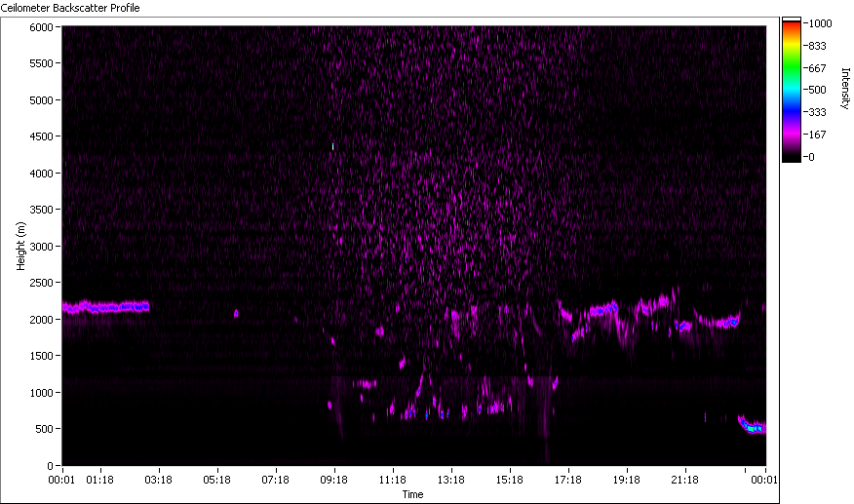Viewport: 854px width, 504px height.
Task: Select the 833 intensity scale label
Action: coord(818,46)
